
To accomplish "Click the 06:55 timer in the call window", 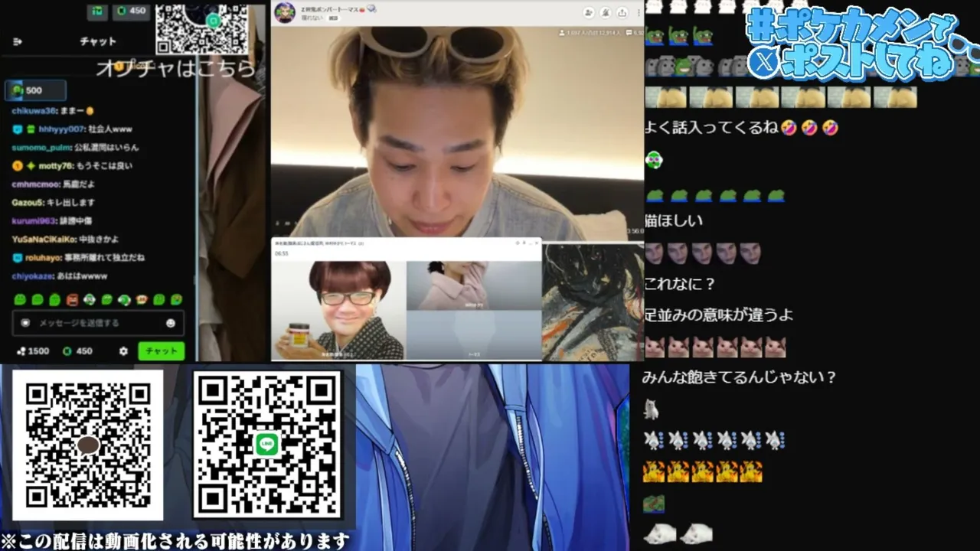I will coord(281,253).
